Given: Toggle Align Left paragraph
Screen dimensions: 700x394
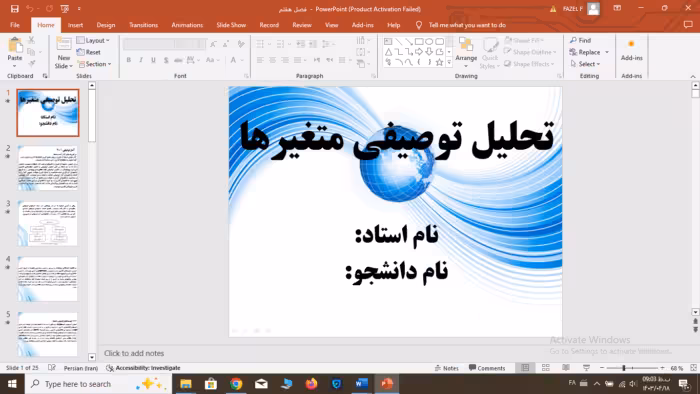Looking at the screenshot, I should coord(260,60).
